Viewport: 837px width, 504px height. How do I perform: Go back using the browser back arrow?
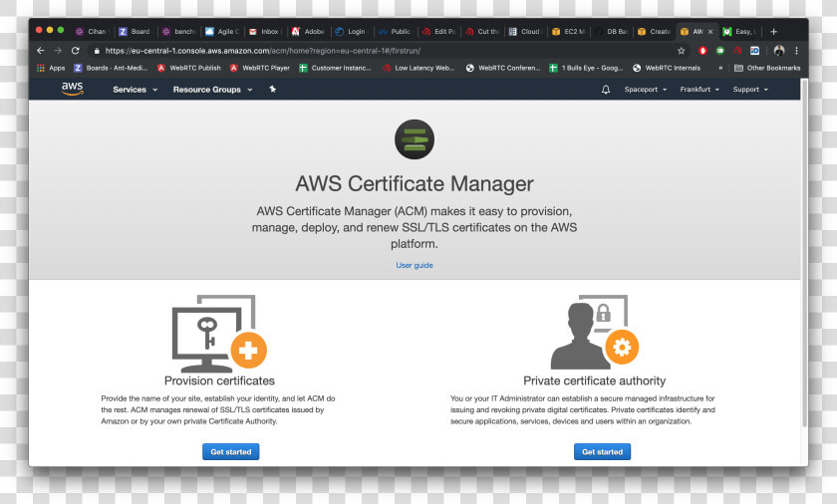tap(41, 50)
